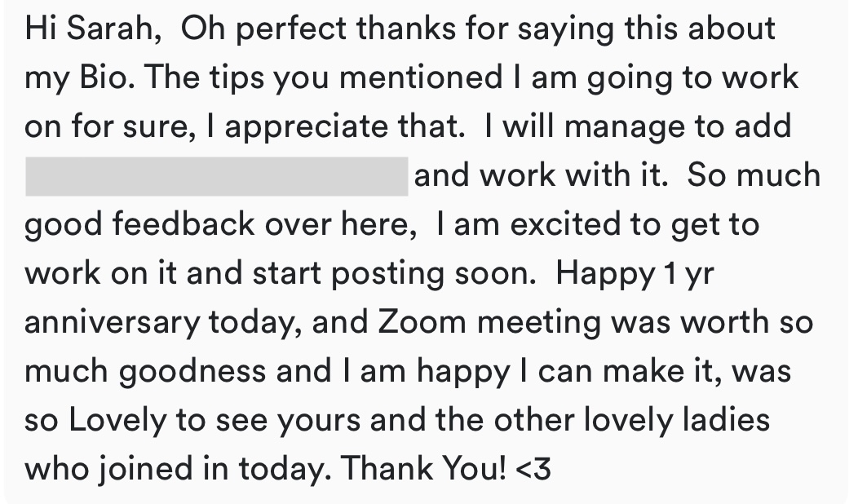858x504 pixels.
Task: Select the word "Bio." in the message
Action: [x=107, y=77]
